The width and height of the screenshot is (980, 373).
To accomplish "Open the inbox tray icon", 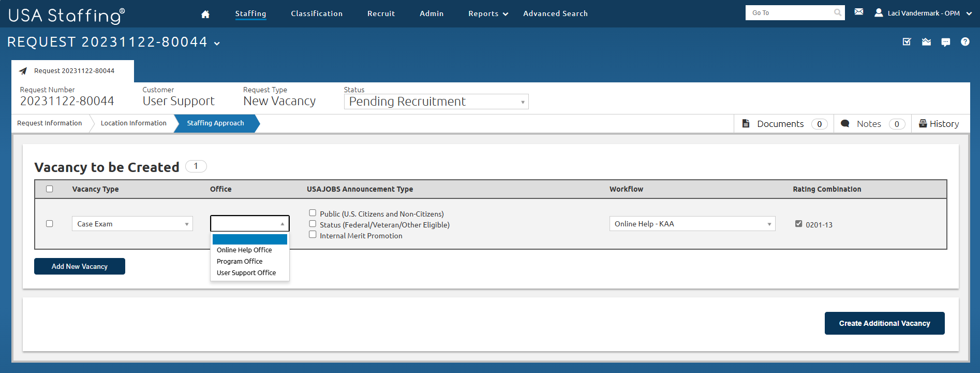I will pyautogui.click(x=926, y=41).
